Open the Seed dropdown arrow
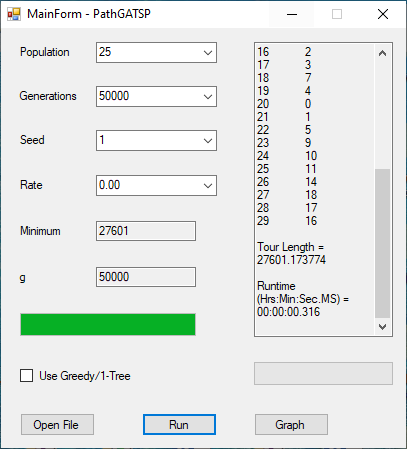 (208, 141)
